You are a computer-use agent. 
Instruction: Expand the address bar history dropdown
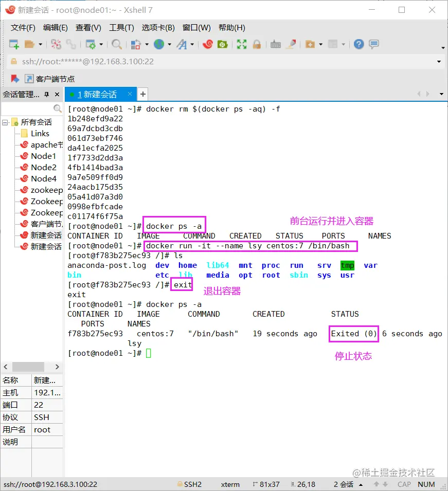click(439, 62)
